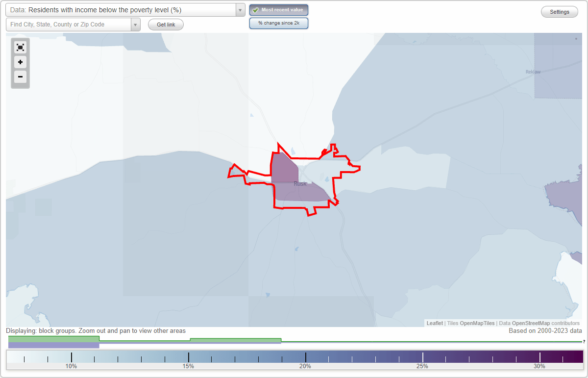Switch to '% change since 2k' view
This screenshot has height=378, width=588.
click(x=279, y=23)
